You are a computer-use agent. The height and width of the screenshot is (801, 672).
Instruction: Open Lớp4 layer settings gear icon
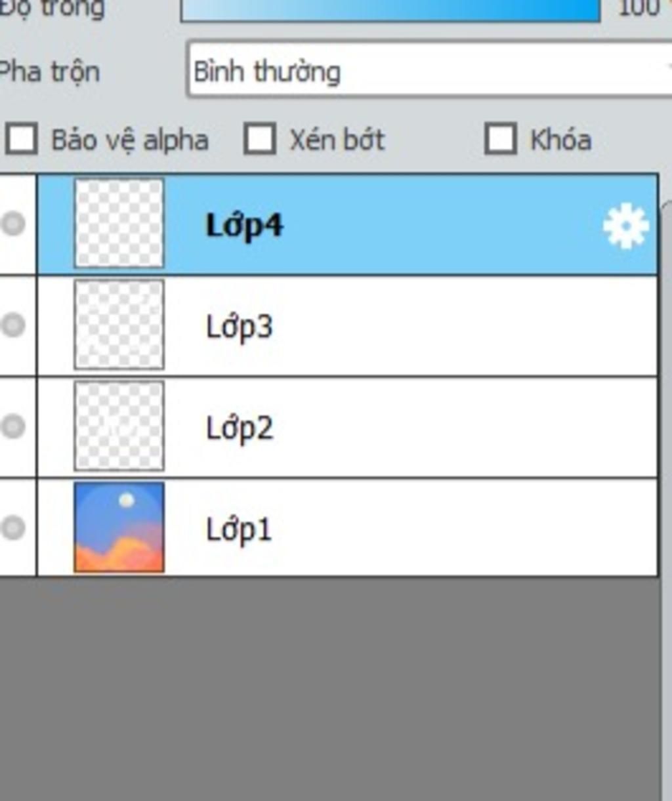(x=625, y=226)
